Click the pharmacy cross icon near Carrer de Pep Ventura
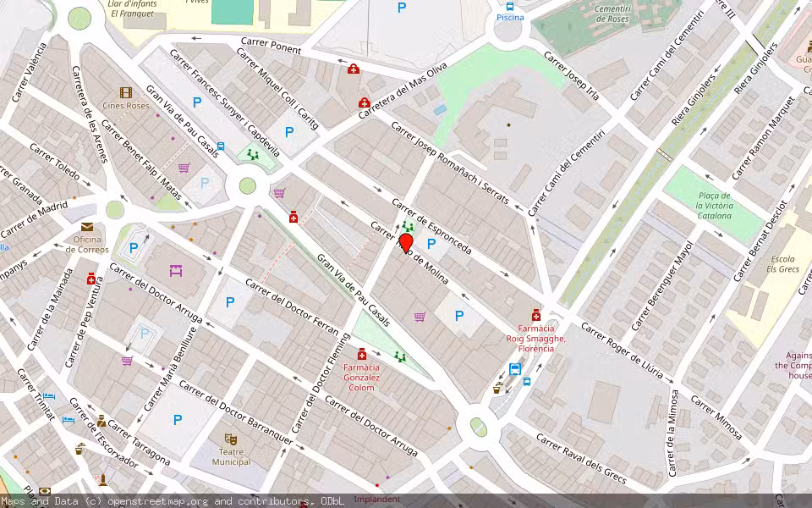This screenshot has width=812, height=508. [91, 280]
